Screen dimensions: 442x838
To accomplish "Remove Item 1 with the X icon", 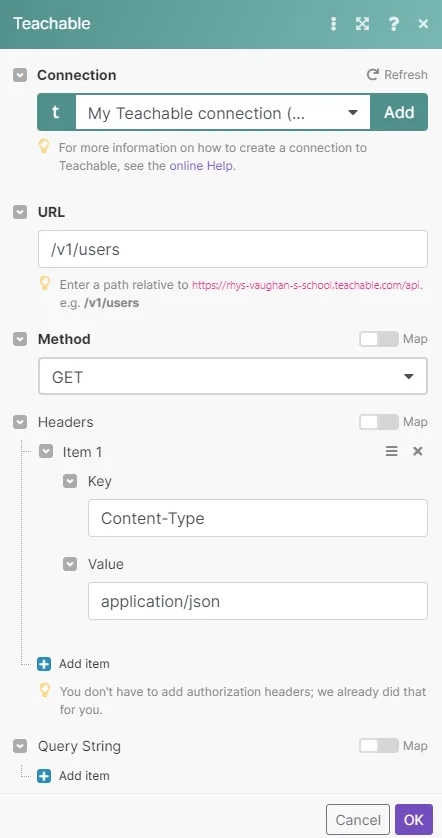I will [x=418, y=452].
